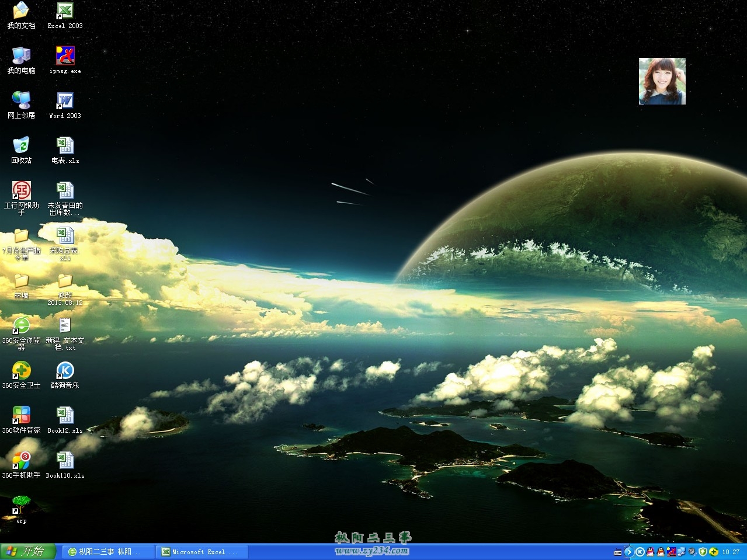
Task: Open the ipmsg tray icon
Action: (x=672, y=552)
